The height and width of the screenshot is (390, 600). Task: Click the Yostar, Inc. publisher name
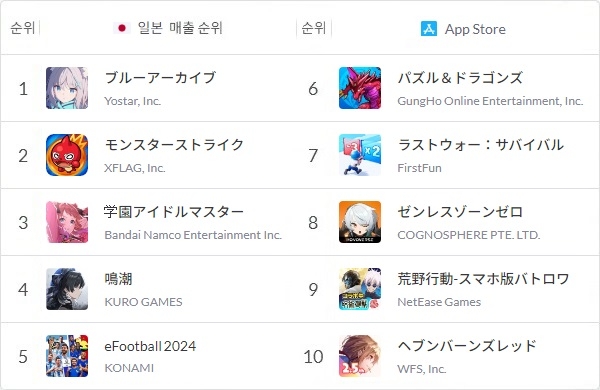[x=132, y=101]
